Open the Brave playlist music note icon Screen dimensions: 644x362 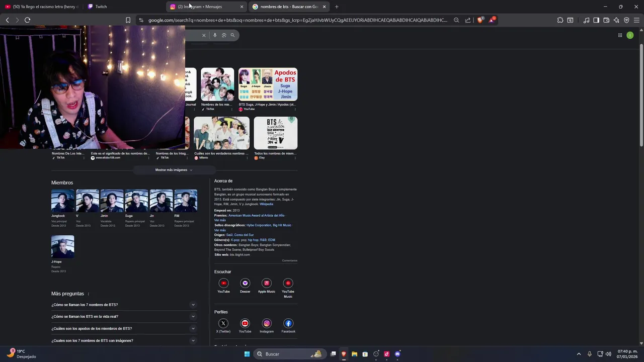pos(586,20)
